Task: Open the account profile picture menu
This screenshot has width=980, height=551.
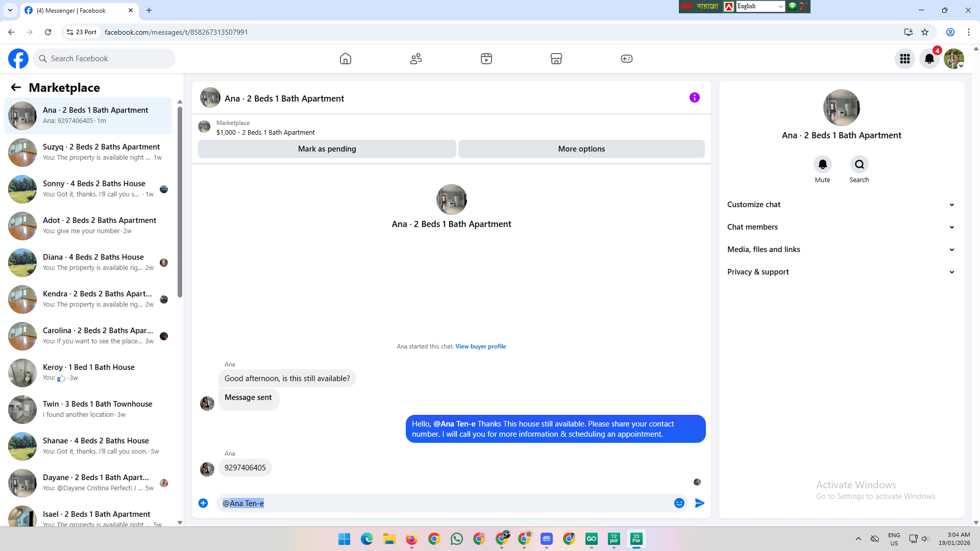Action: [x=954, y=59]
